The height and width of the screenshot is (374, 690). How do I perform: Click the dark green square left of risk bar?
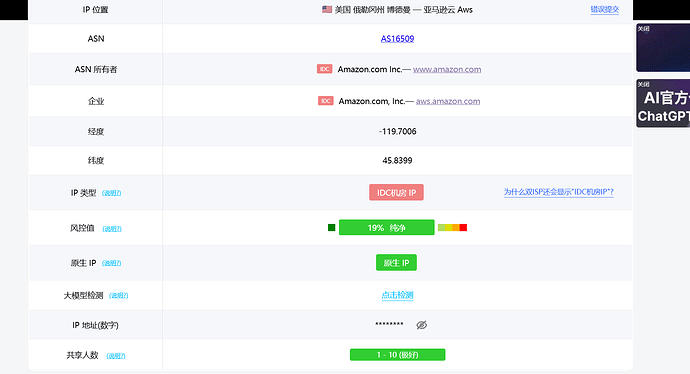[x=331, y=227]
